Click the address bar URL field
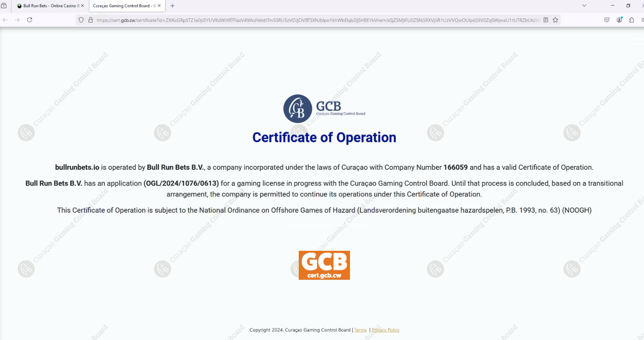Image resolution: width=644 pixels, height=340 pixels. [x=318, y=20]
